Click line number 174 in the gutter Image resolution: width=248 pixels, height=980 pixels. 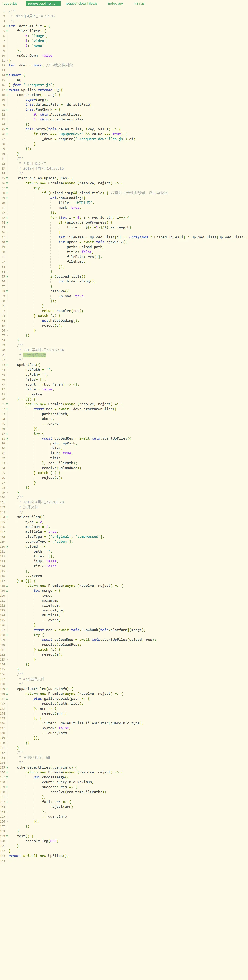[3, 861]
